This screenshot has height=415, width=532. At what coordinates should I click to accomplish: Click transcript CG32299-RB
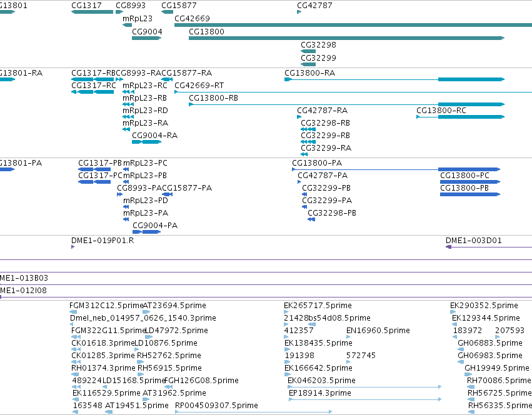(x=325, y=136)
